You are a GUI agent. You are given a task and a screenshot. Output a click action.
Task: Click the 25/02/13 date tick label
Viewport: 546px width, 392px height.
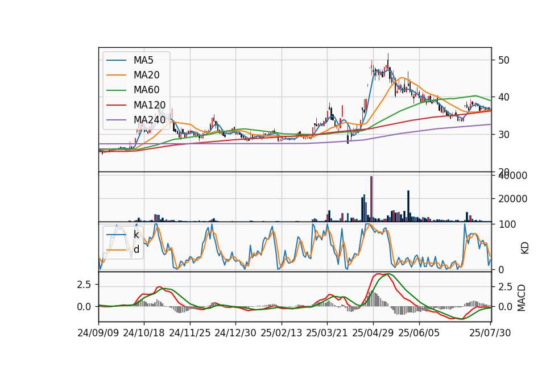click(282, 333)
